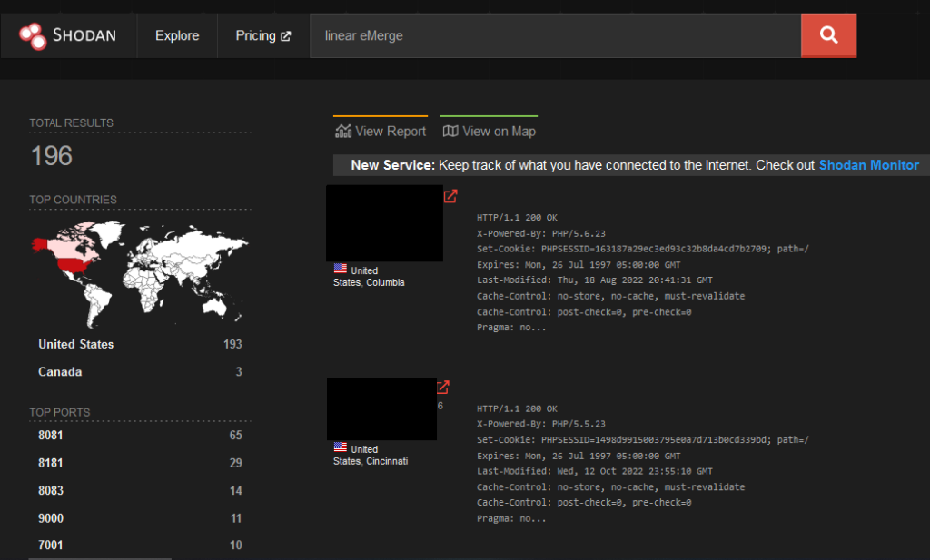Click the View on Map icon
930x560 pixels.
click(x=450, y=132)
